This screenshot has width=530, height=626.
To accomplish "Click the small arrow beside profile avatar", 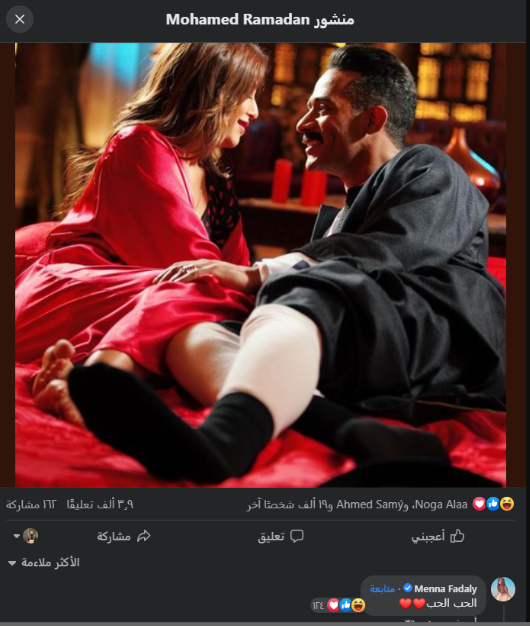I will coord(16,536).
